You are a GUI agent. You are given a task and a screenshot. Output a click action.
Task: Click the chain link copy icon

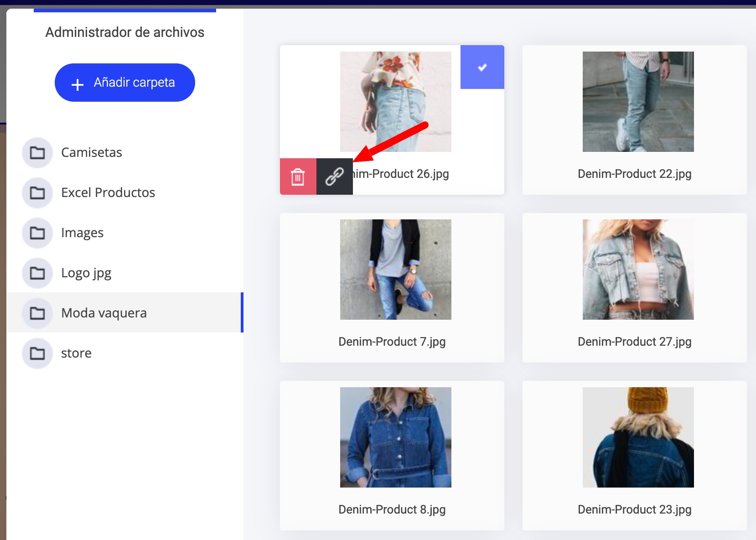pos(334,177)
